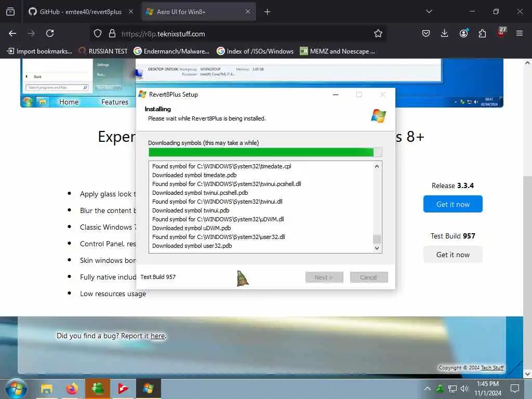The height and width of the screenshot is (399, 532).
Task: Click the Revert8Plus Setup title icon
Action: click(142, 95)
